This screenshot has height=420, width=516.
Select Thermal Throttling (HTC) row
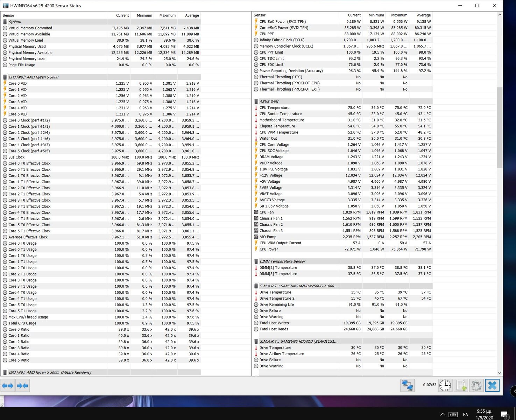tap(342, 77)
